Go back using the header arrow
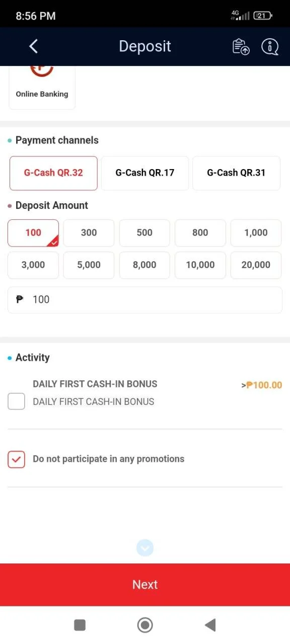 [33, 46]
